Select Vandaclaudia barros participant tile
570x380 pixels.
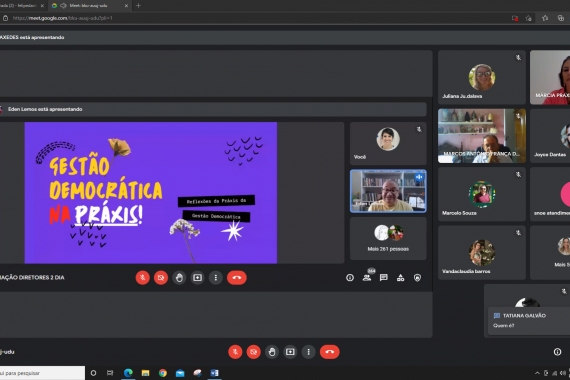482,252
